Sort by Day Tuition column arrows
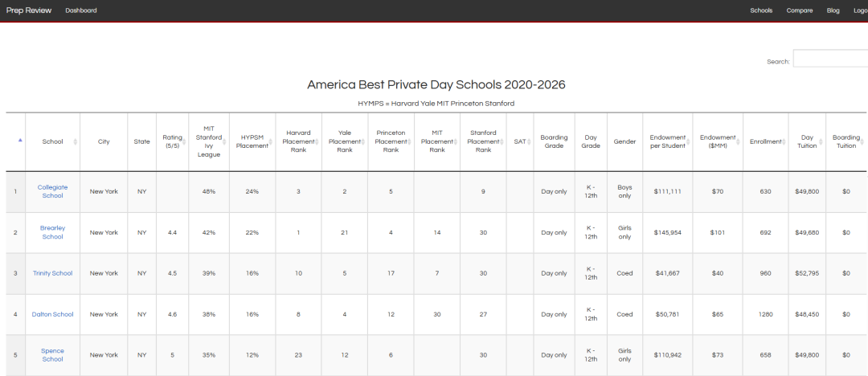This screenshot has height=376, width=868. pyautogui.click(x=821, y=141)
